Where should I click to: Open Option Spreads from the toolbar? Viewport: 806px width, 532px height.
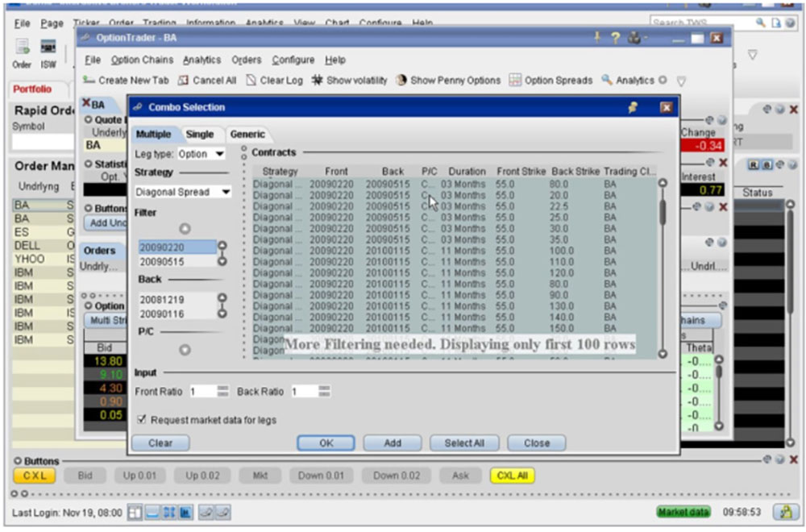pyautogui.click(x=515, y=81)
